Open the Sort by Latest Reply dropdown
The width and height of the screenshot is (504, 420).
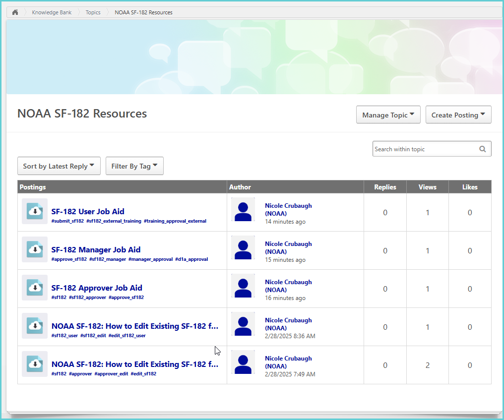tap(59, 166)
